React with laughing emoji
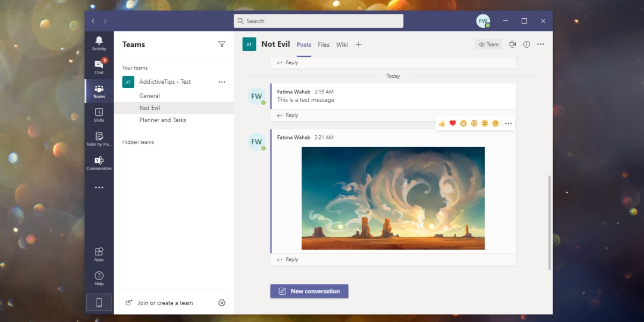Viewport: 644px width, 322px height. pos(463,123)
